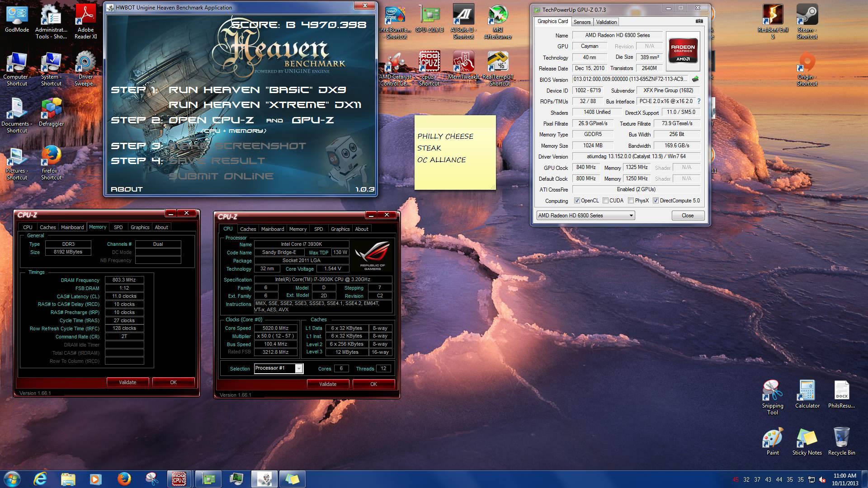Viewport: 868px width, 488px height.
Task: Launch Steam shortcut icon
Action: pos(807,21)
